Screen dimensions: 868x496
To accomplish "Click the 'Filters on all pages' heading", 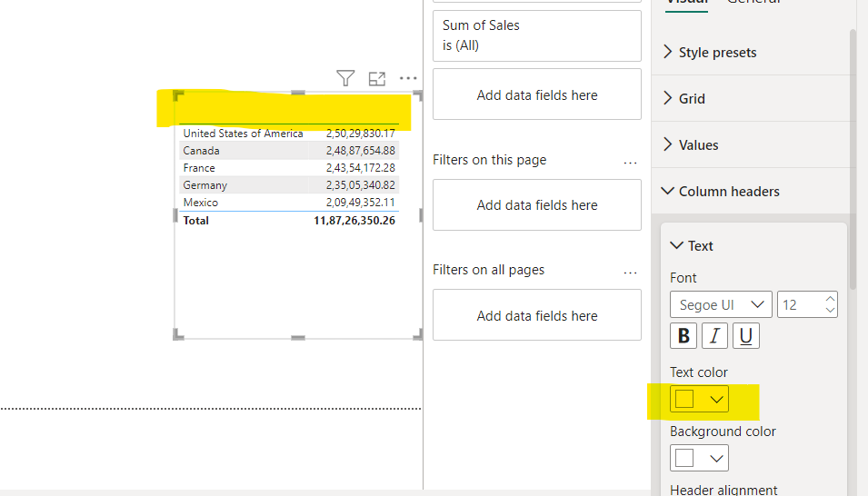I will [488, 270].
